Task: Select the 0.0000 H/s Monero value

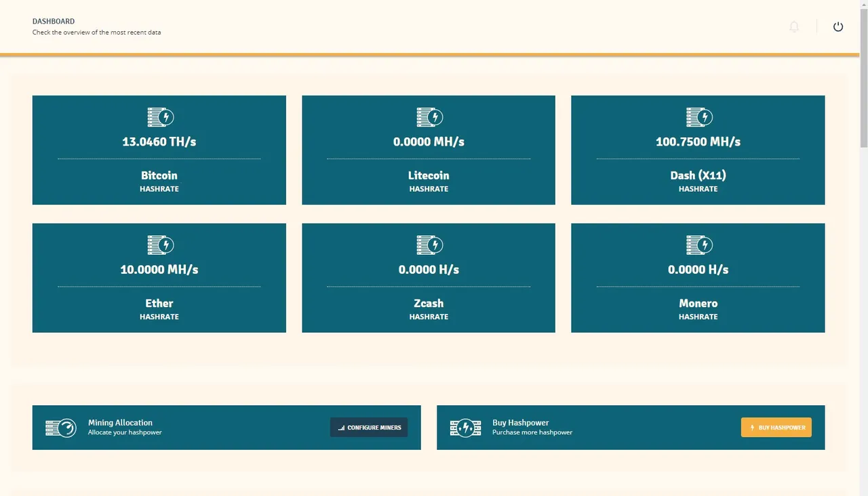Action: coord(698,269)
